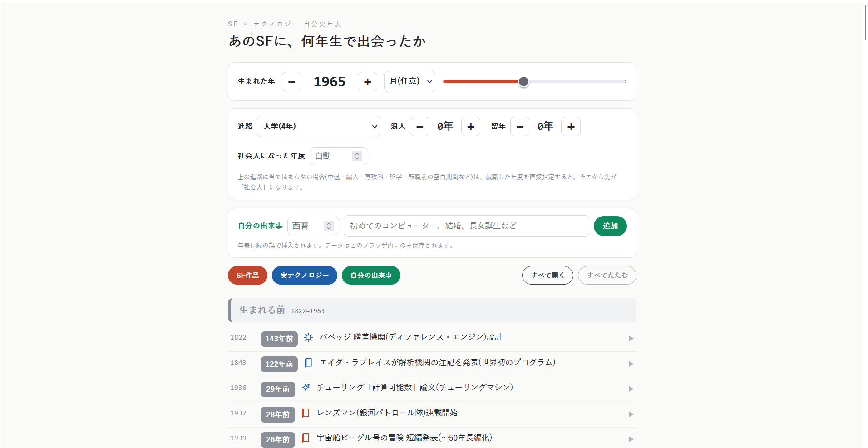This screenshot has width=868, height=448.
Task: Toggle the SF作品 filter pill
Action: point(247,276)
